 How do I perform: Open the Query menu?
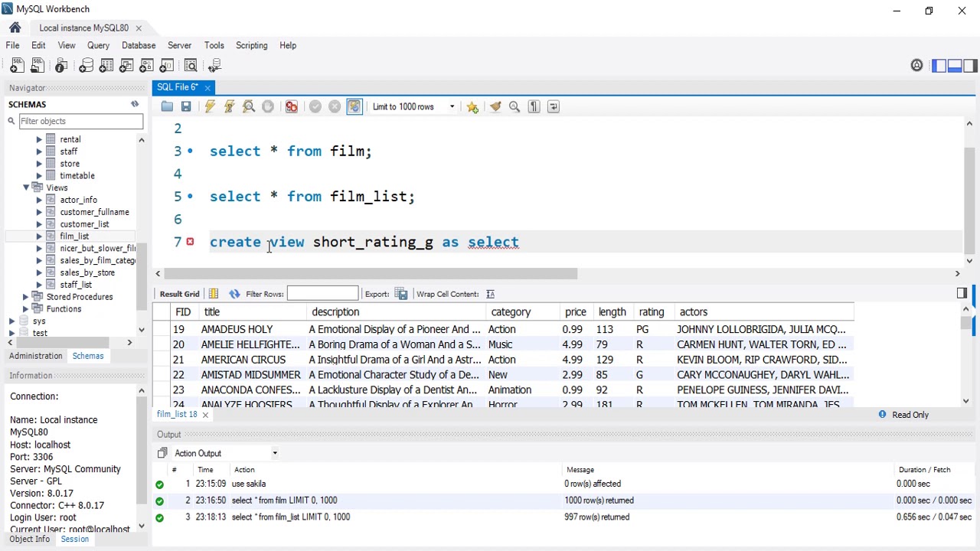[x=98, y=45]
